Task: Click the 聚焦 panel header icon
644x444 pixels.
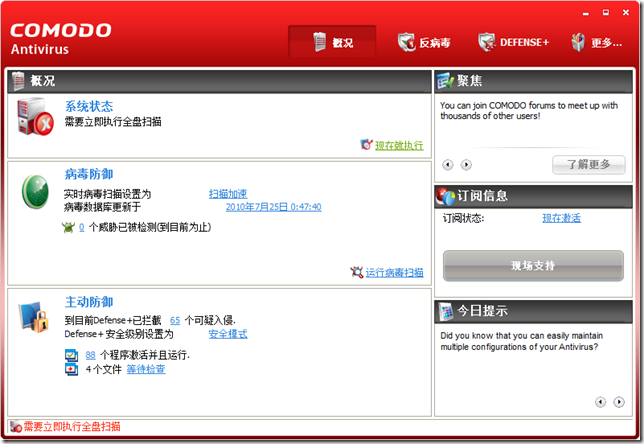Action: click(445, 81)
